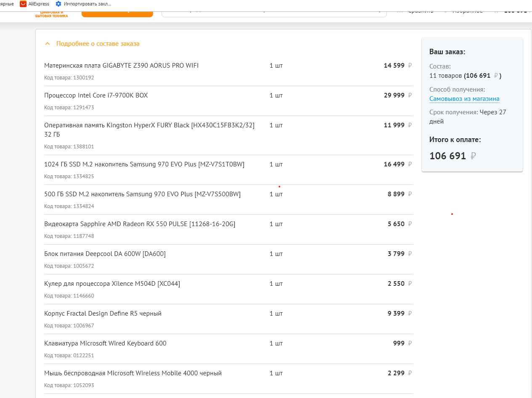Click the 29 999 ₽ processor price
The image size is (532, 398).
pos(398,95)
